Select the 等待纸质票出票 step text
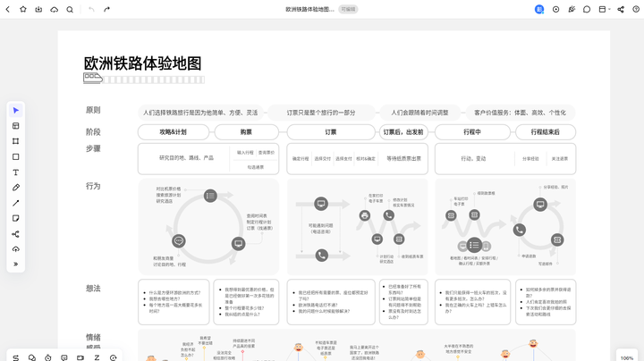Image resolution: width=644 pixels, height=361 pixels. tap(403, 158)
